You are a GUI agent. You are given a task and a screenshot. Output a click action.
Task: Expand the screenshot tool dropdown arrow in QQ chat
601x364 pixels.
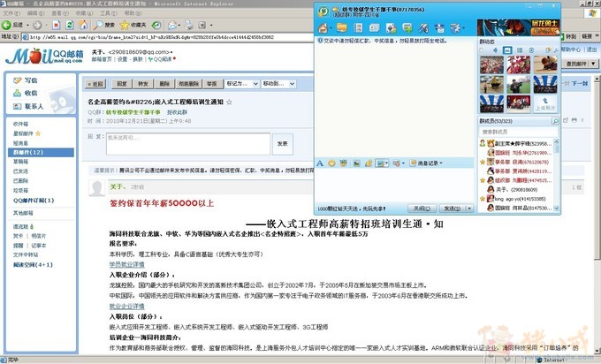[x=386, y=163]
